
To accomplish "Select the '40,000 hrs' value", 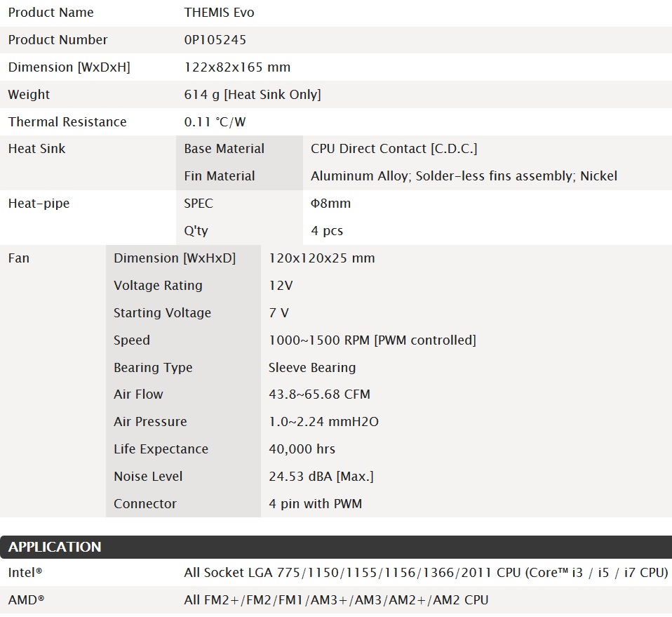I will tap(302, 449).
